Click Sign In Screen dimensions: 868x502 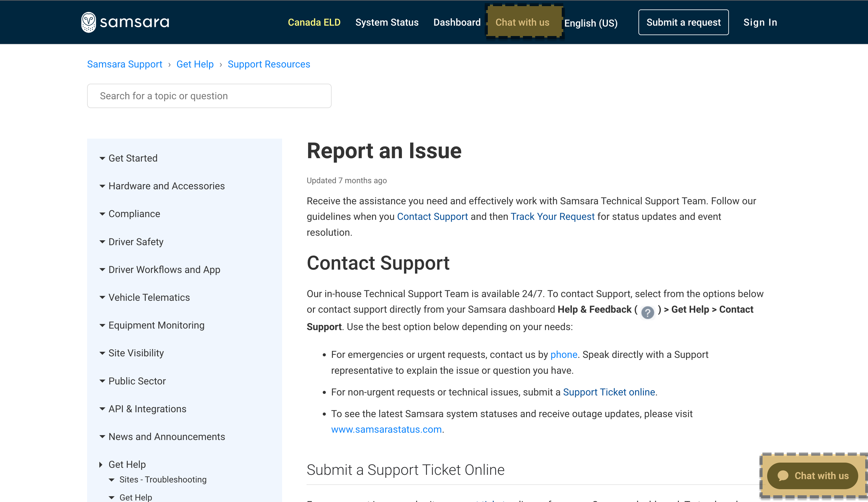click(x=760, y=22)
